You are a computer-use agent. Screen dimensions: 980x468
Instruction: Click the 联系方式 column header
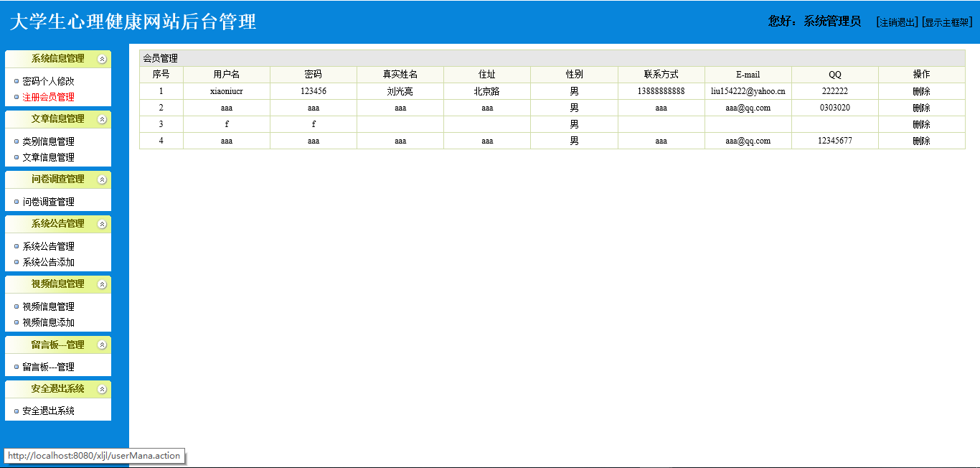tap(661, 75)
